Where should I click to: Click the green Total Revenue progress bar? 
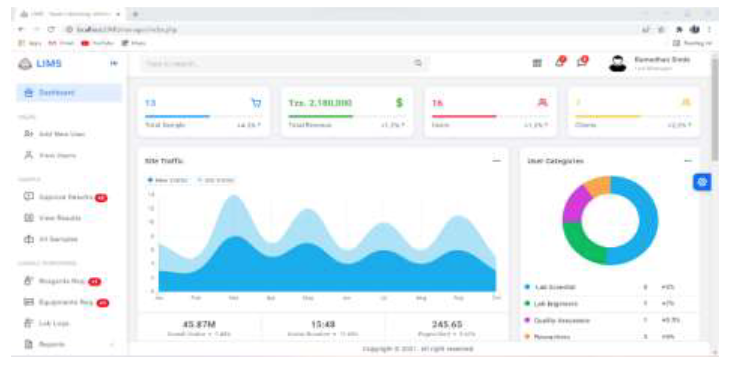pyautogui.click(x=321, y=116)
